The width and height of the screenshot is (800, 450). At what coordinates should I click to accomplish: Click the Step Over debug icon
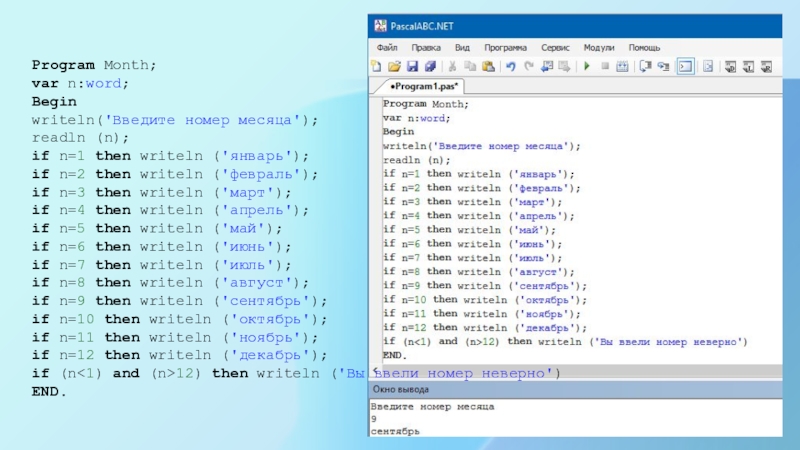pos(645,66)
